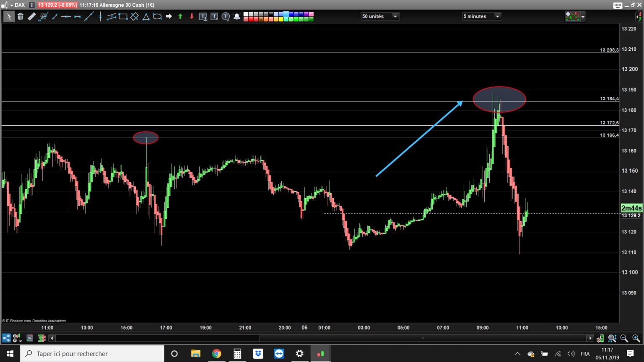This screenshot has width=644, height=362.
Task: Open Calculator from the taskbar
Action: (x=237, y=354)
